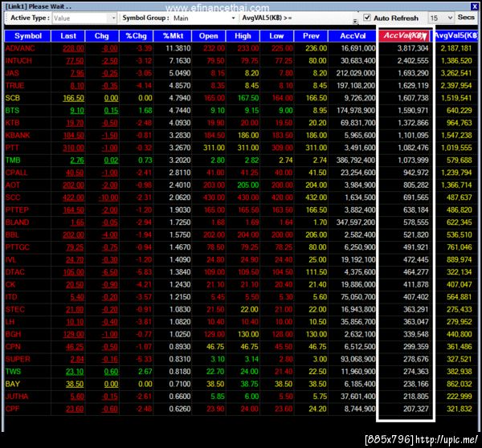Click ADVANC AccVal cell 3,817,304
This screenshot has height=448, width=482.
[x=413, y=48]
